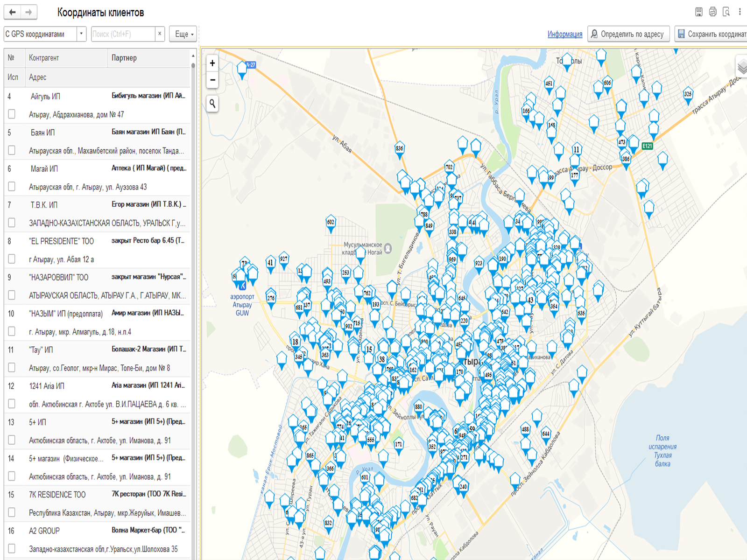747x560 pixels.
Task: Click Определить по адресу button
Action: point(628,34)
